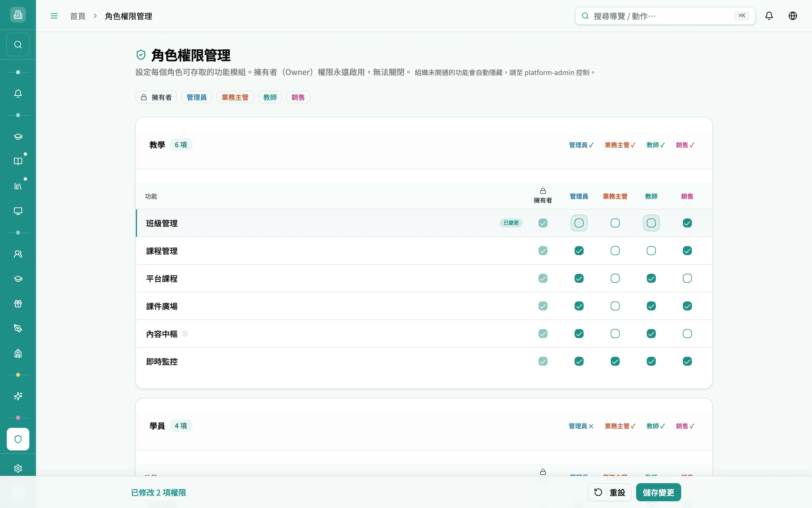This screenshot has height=508, width=812.
Task: Enable 課程管理 for 教師
Action: [x=651, y=251]
